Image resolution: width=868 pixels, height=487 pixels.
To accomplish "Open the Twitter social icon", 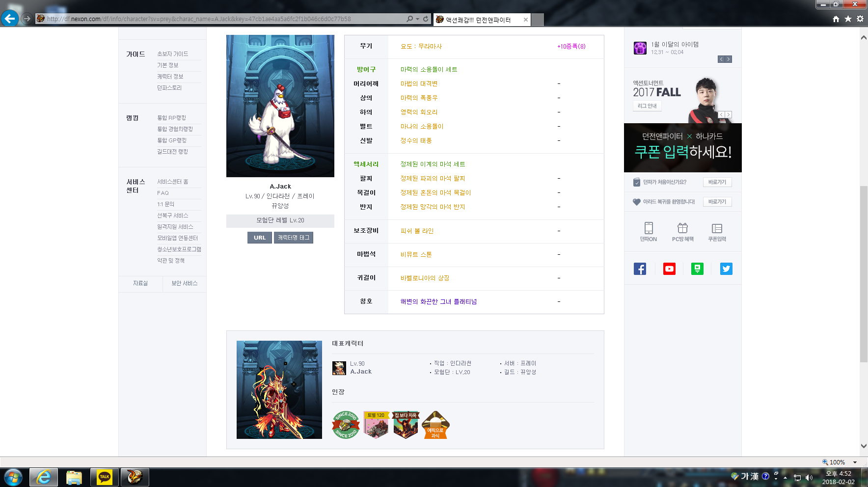I will point(726,269).
